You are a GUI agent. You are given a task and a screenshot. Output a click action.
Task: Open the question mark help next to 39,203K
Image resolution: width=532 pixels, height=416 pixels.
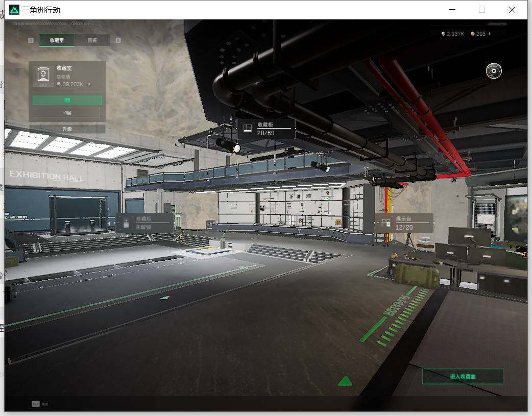click(x=89, y=84)
